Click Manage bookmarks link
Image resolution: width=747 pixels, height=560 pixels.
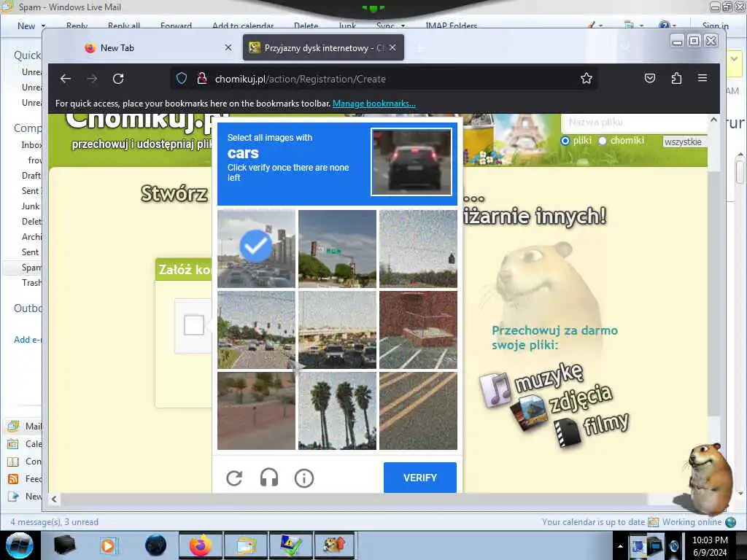(x=374, y=104)
